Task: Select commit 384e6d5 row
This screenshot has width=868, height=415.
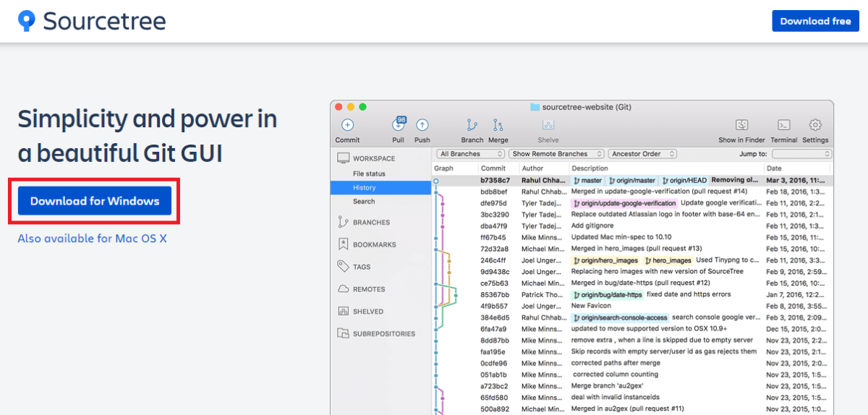Action: [x=632, y=317]
